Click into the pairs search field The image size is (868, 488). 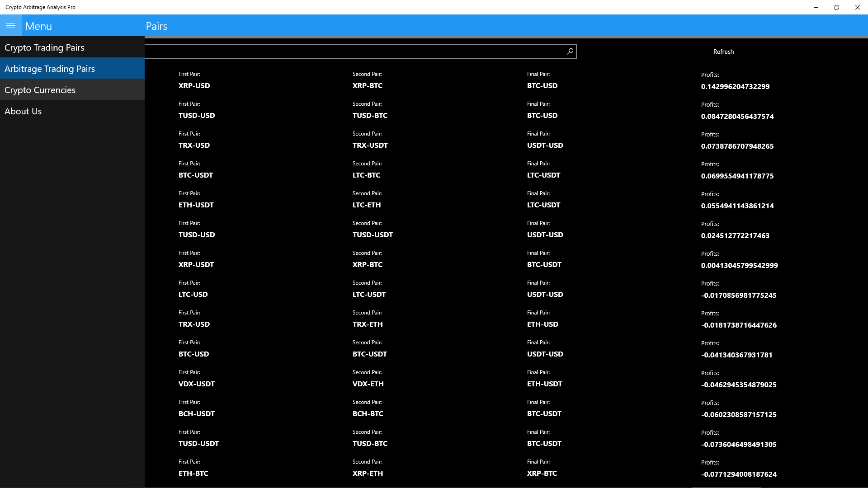click(x=353, y=52)
